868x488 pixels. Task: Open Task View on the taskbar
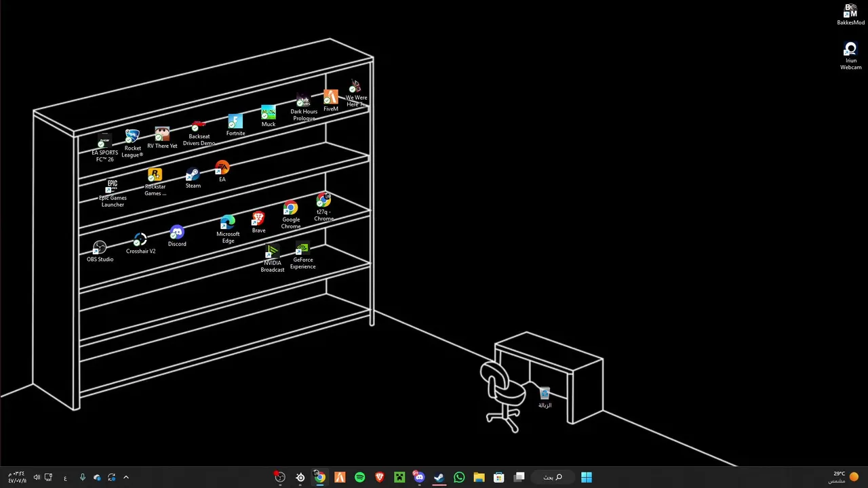click(519, 477)
